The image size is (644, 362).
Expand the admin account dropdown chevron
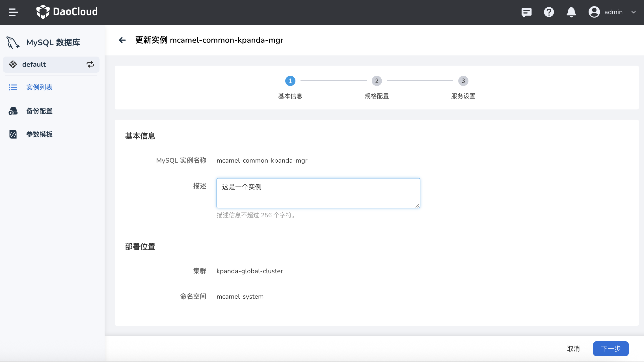point(634,12)
